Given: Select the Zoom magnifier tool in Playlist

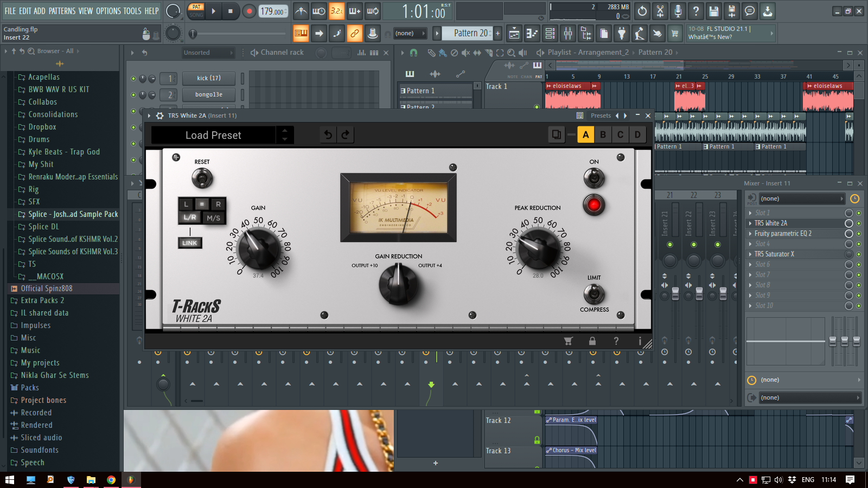Looking at the screenshot, I should (511, 53).
